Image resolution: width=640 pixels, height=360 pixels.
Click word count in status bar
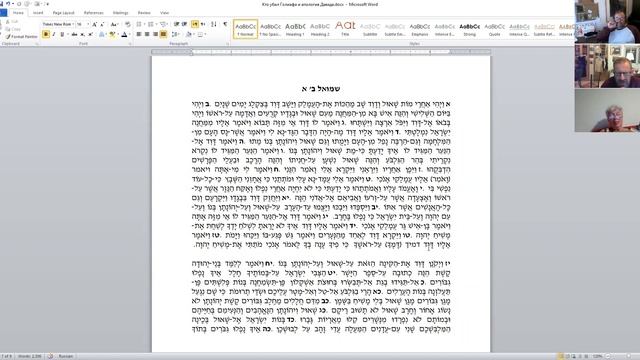tap(30, 356)
